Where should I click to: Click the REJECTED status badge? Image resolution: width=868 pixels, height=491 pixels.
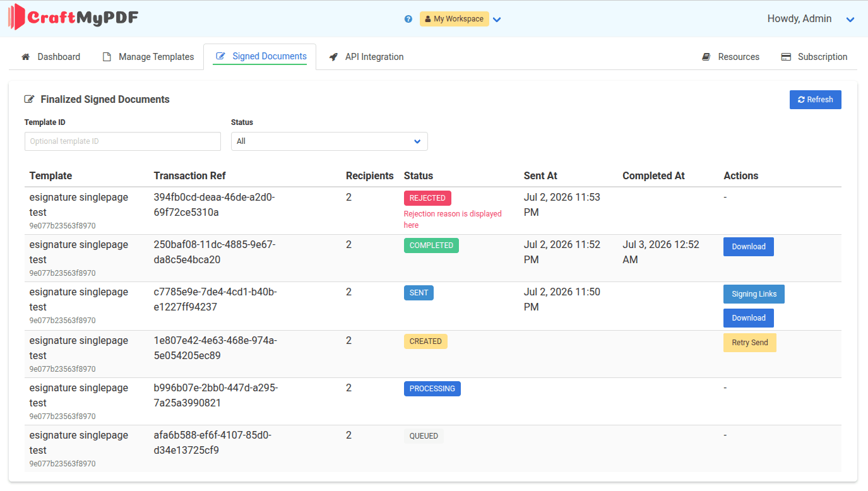pyautogui.click(x=427, y=198)
